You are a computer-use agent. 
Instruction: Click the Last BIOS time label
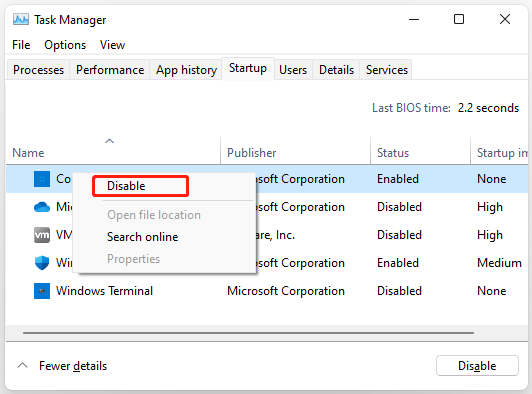tap(411, 108)
